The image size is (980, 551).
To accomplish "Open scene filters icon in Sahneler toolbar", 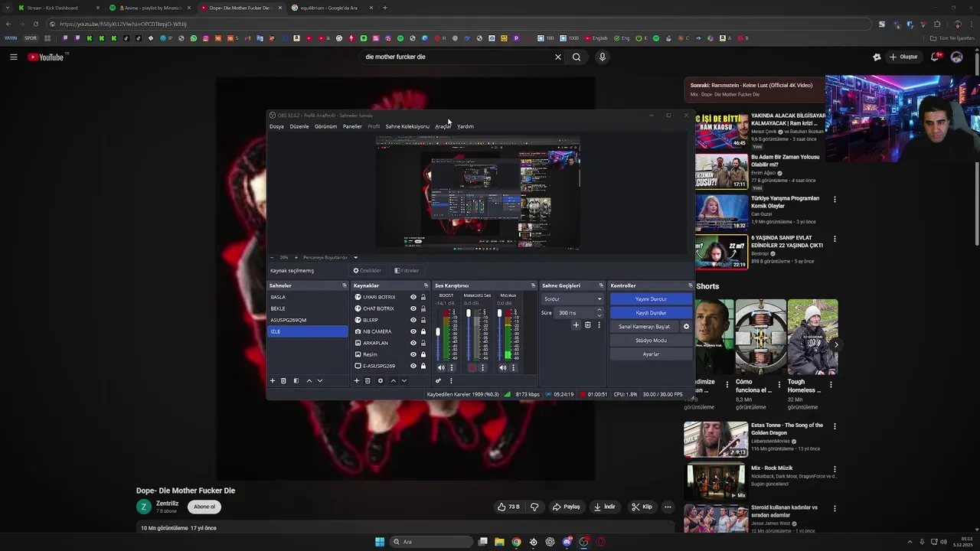I will (x=296, y=380).
